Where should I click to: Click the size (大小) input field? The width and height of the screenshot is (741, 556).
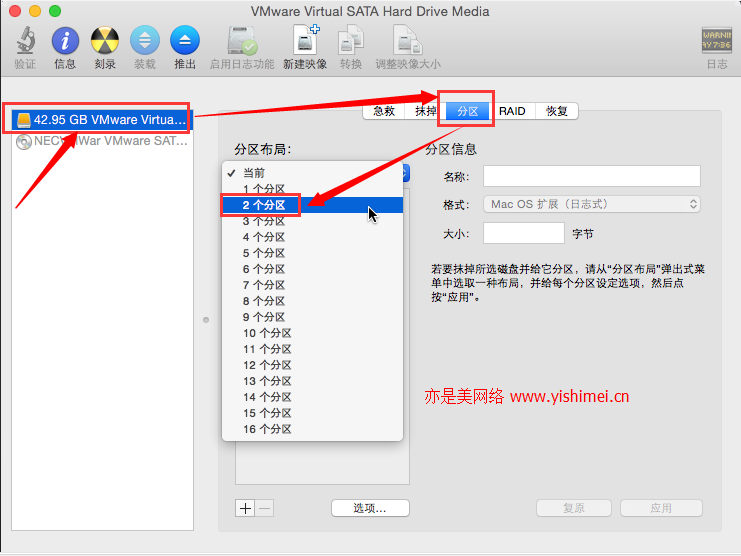[524, 233]
